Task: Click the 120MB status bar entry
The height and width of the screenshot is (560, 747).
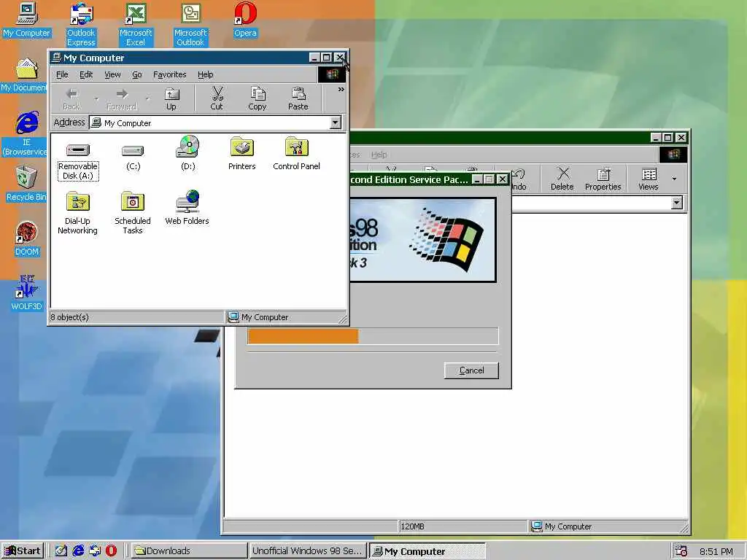Action: pyautogui.click(x=413, y=526)
